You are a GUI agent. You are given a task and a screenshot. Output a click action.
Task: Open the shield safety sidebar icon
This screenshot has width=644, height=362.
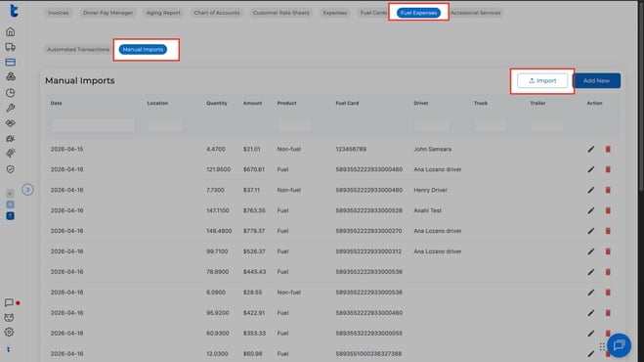coord(11,169)
